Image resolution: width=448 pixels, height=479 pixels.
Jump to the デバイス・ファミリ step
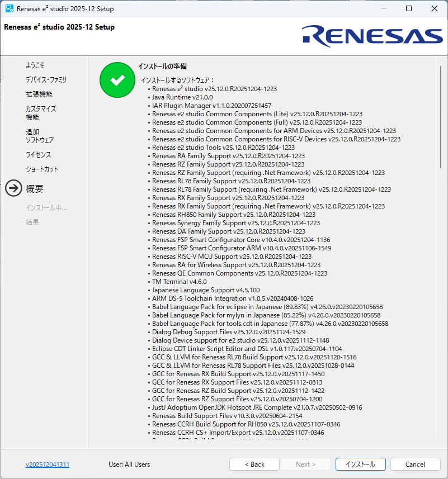click(46, 80)
